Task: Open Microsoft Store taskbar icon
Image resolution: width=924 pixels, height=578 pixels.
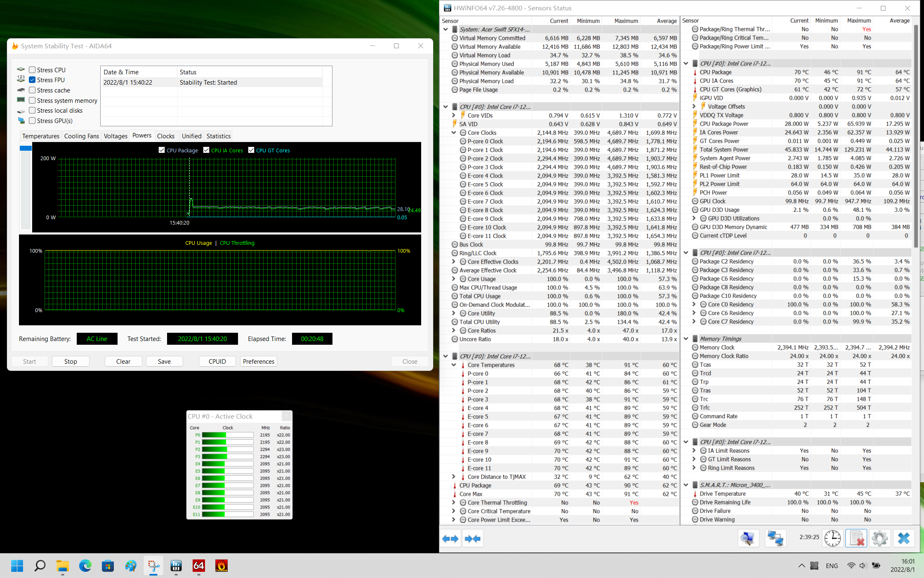Action: point(108,566)
